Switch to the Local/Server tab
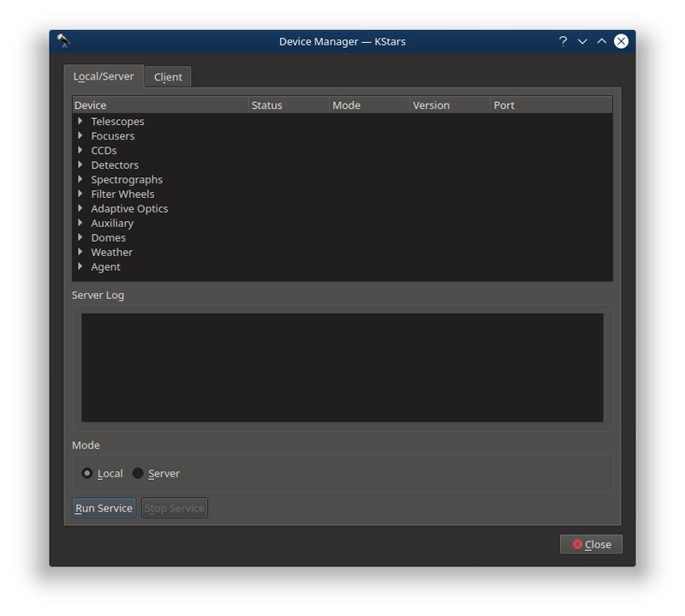 pyautogui.click(x=104, y=76)
